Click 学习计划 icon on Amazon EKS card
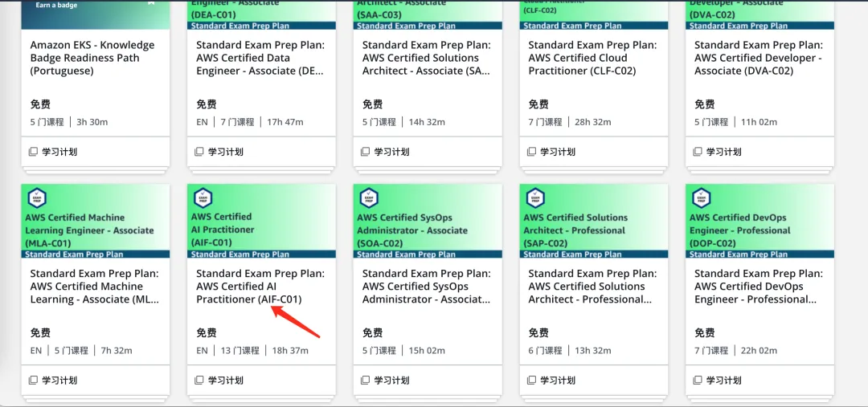Screen dimensions: 868x407 click(x=33, y=152)
